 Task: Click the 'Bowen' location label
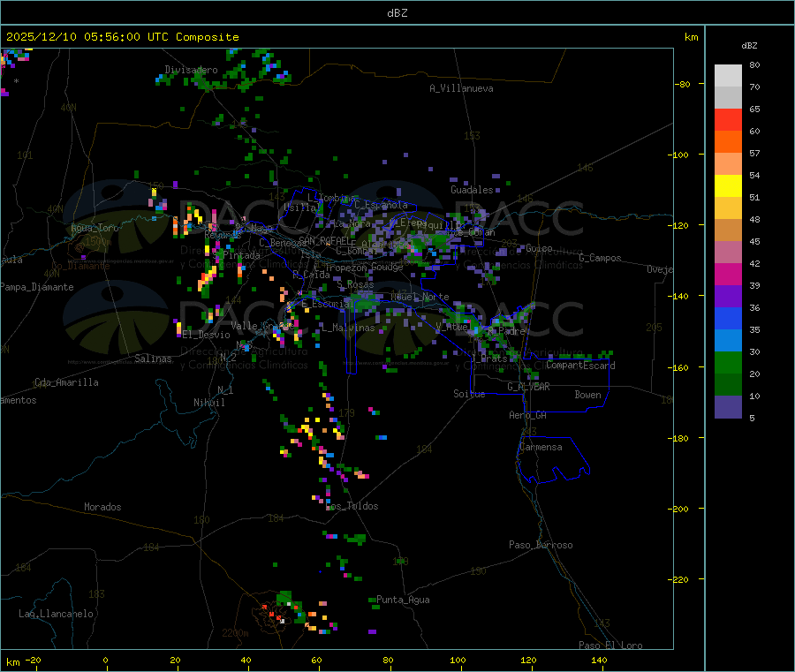coord(588,395)
